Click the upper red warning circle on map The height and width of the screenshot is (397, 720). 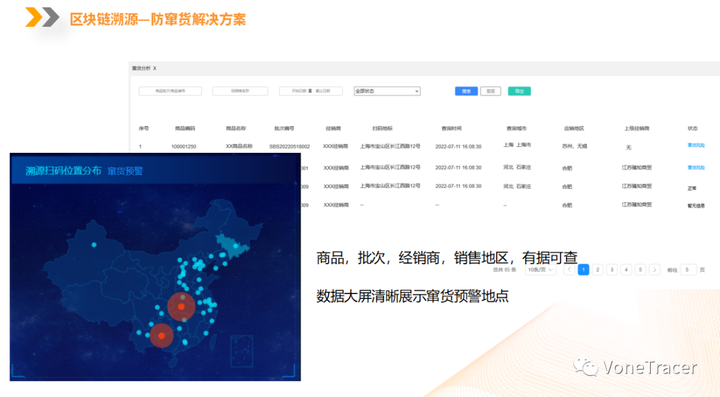(x=181, y=307)
